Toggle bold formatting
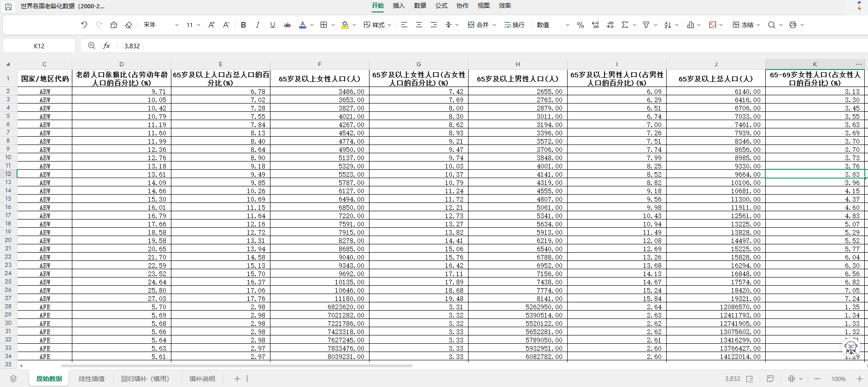The width and height of the screenshot is (868, 387). coord(243,25)
